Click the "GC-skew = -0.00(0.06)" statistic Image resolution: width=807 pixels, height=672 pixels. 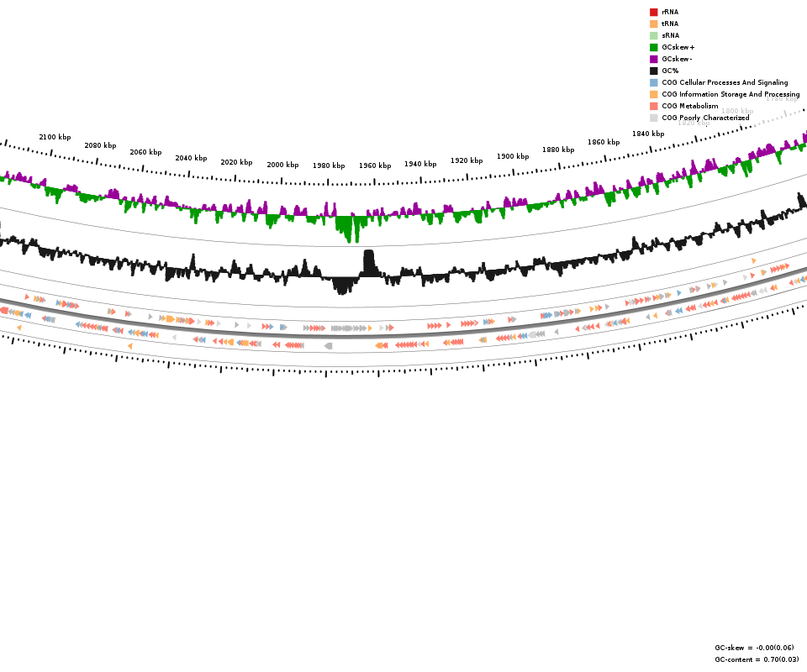755,648
